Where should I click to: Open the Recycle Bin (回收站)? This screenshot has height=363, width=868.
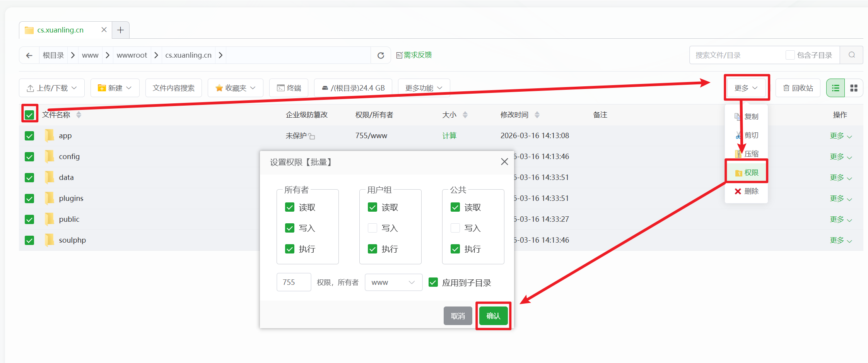798,87
